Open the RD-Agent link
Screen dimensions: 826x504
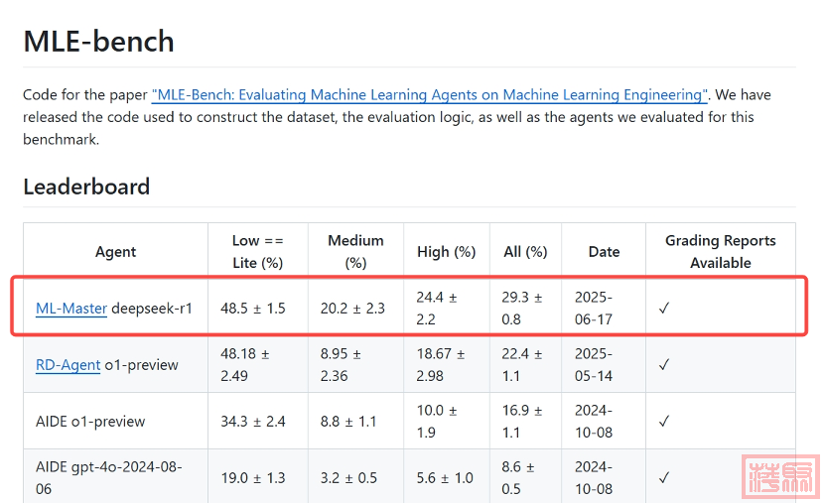pos(68,365)
